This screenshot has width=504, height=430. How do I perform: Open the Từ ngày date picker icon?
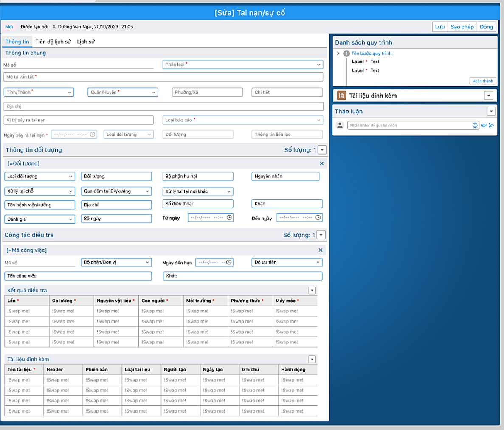tap(229, 218)
